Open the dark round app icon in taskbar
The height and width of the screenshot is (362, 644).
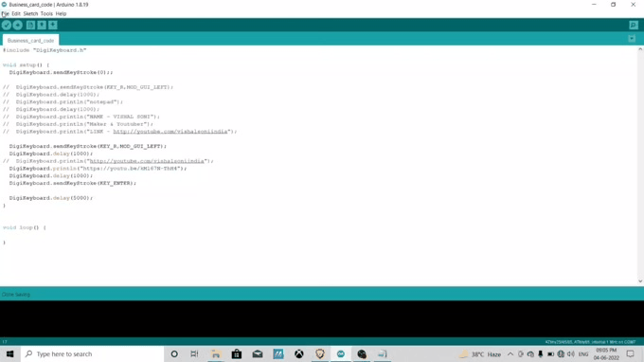click(x=362, y=353)
